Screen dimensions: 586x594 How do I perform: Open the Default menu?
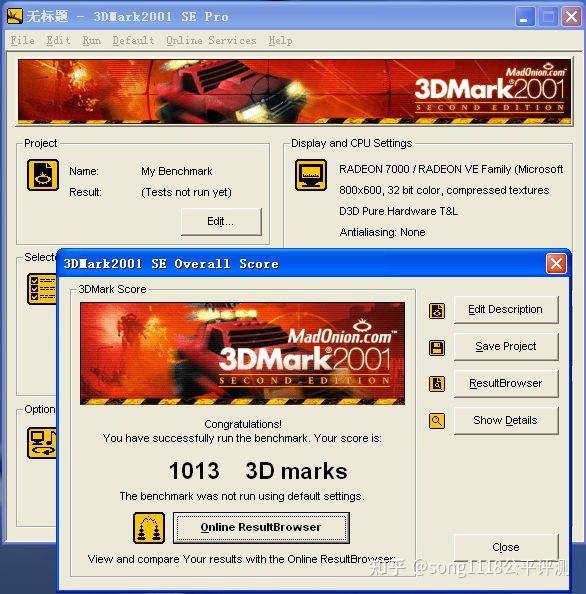click(x=133, y=40)
